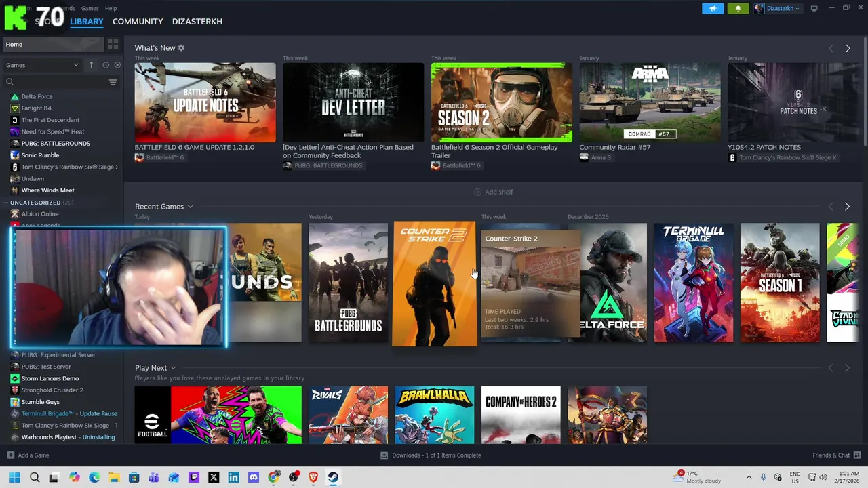Open Community Radar #57 Arma card
The image size is (868, 488).
[650, 103]
